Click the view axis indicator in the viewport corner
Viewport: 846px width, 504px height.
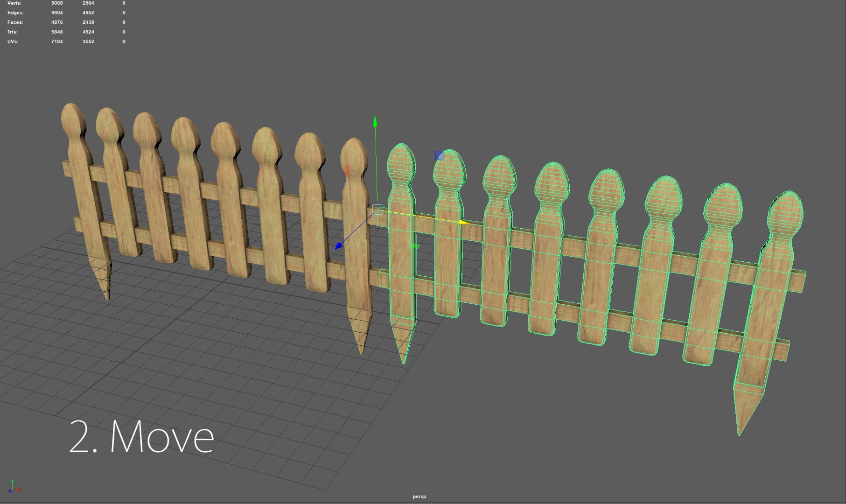click(x=14, y=487)
